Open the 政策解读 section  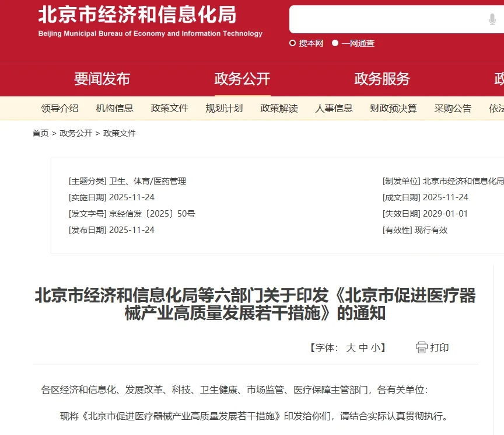coord(279,108)
